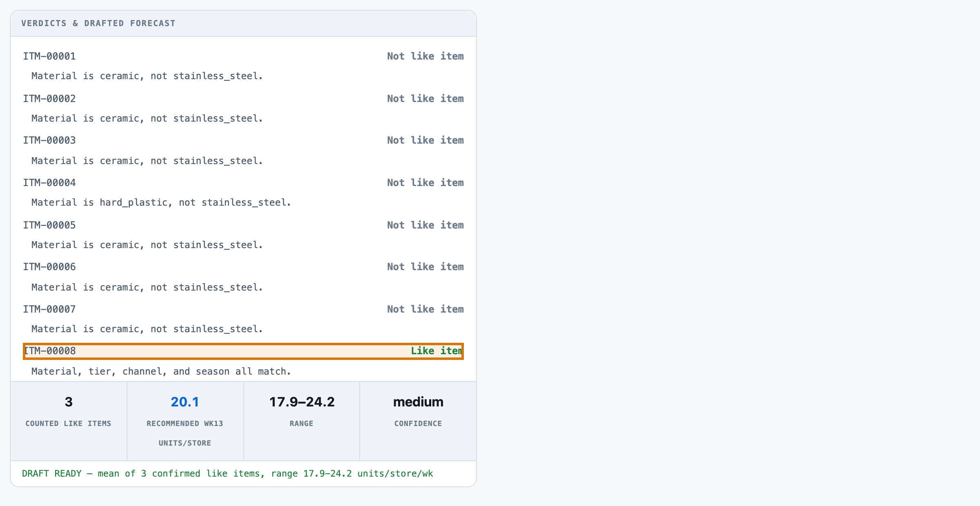Screen dimensions: 980x506
Task: Click the Verdicts & Drafted Forecast header
Action: [x=98, y=23]
